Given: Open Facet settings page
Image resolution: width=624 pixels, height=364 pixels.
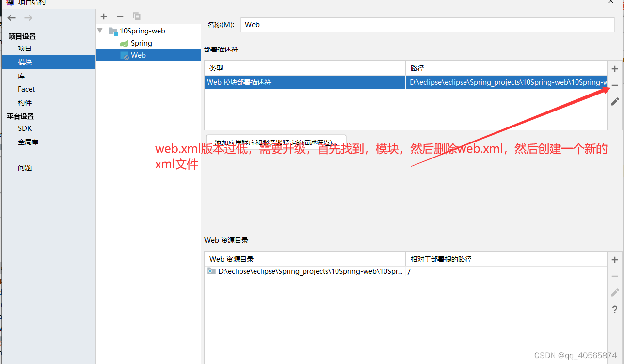Looking at the screenshot, I should [x=27, y=89].
